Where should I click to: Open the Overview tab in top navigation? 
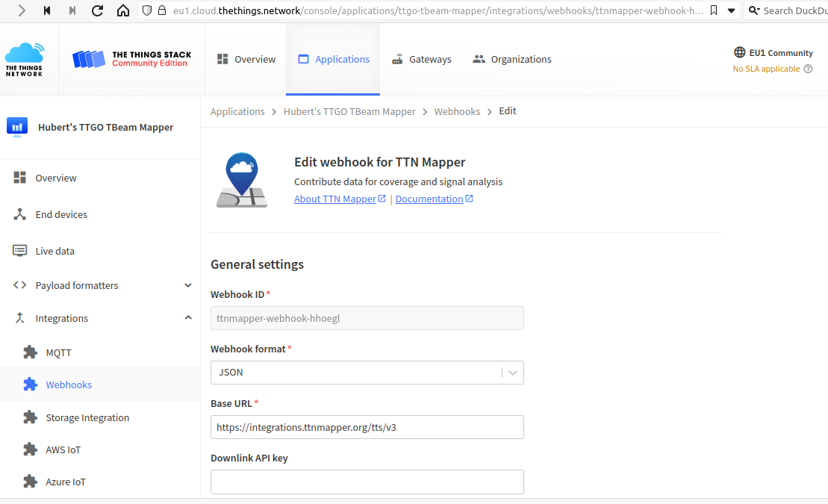pos(246,59)
